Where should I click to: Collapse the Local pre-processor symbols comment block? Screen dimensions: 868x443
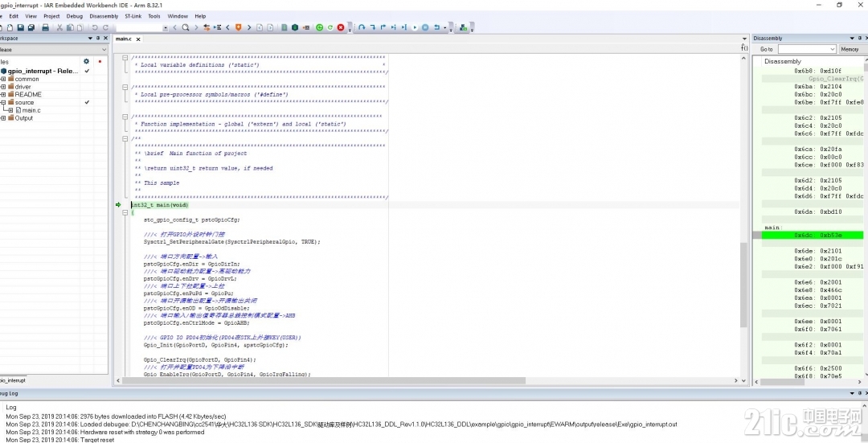(x=125, y=87)
